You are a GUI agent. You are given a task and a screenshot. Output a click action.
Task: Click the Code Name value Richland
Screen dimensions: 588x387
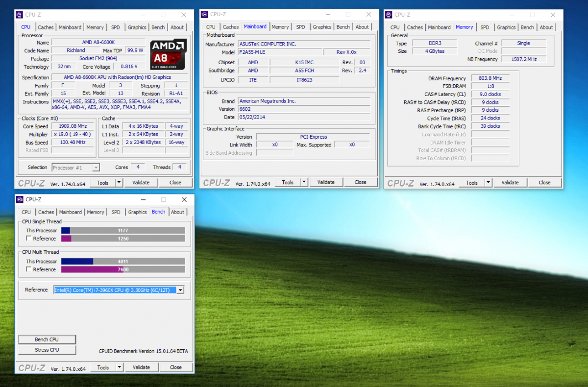pyautogui.click(x=76, y=50)
